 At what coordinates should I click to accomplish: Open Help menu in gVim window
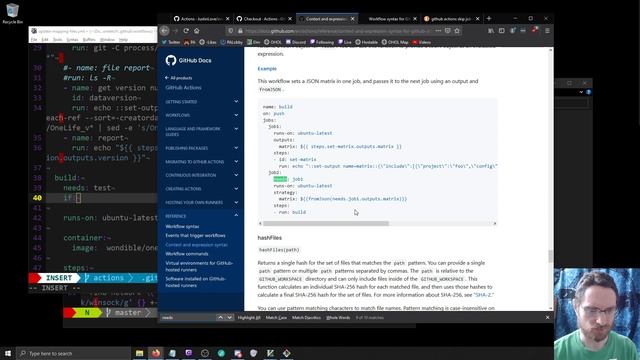coord(123,40)
